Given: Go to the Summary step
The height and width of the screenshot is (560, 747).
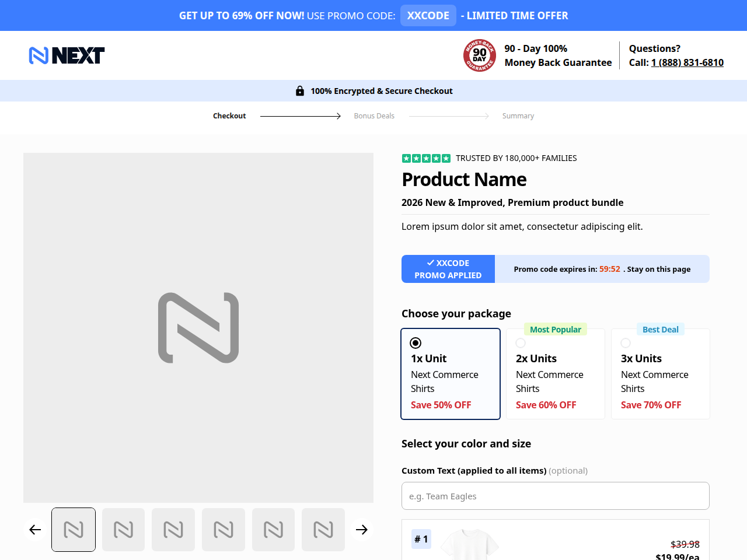Looking at the screenshot, I should (x=518, y=116).
